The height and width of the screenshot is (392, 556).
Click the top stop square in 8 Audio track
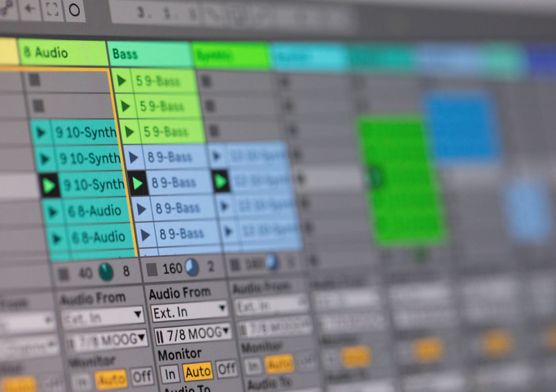coord(34,80)
